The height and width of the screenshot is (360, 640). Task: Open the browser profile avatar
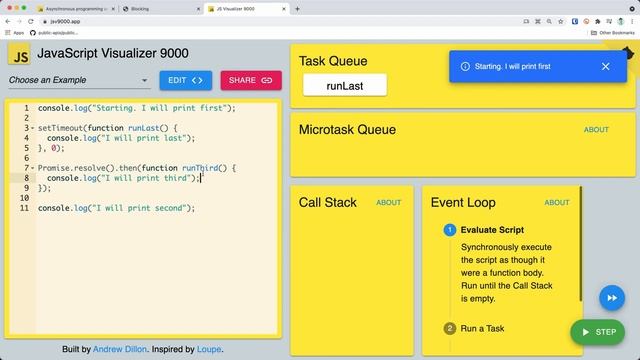pos(621,21)
